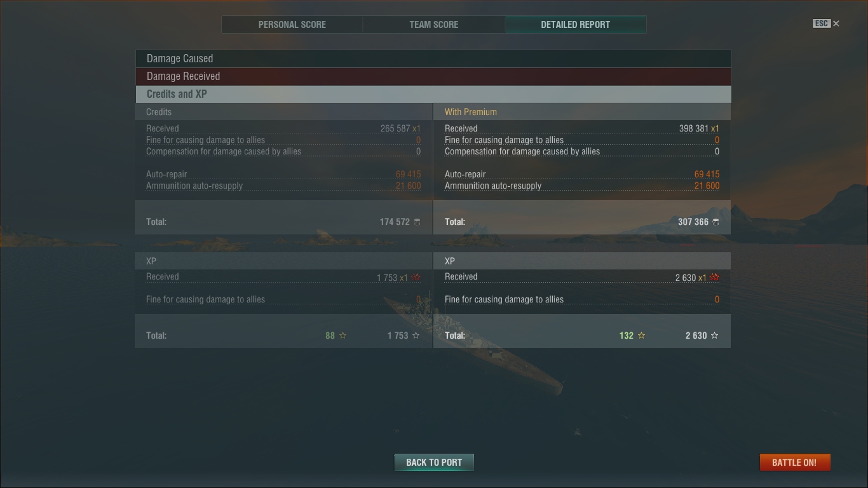Click the yellow star icon beside 132
This screenshot has width=868, height=488.
pyautogui.click(x=641, y=335)
